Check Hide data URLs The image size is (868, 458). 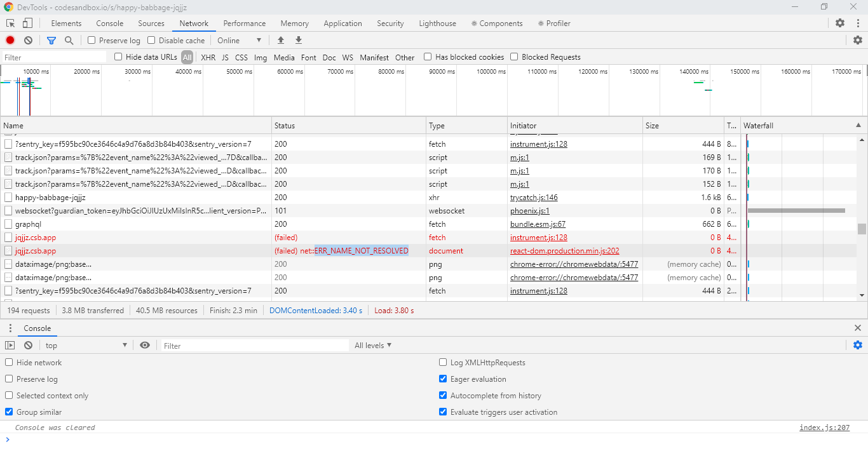click(118, 57)
